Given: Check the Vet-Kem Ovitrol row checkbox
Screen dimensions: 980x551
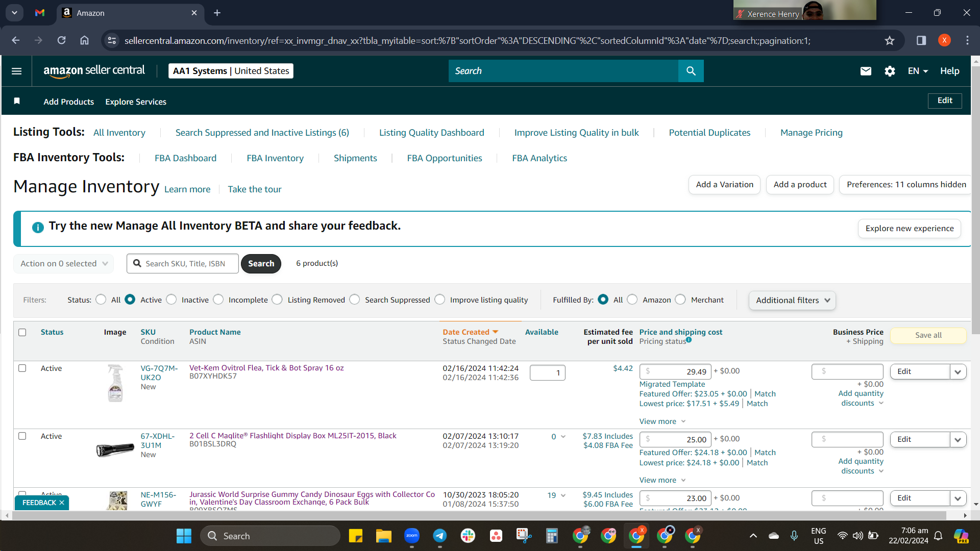Looking at the screenshot, I should click(x=22, y=368).
